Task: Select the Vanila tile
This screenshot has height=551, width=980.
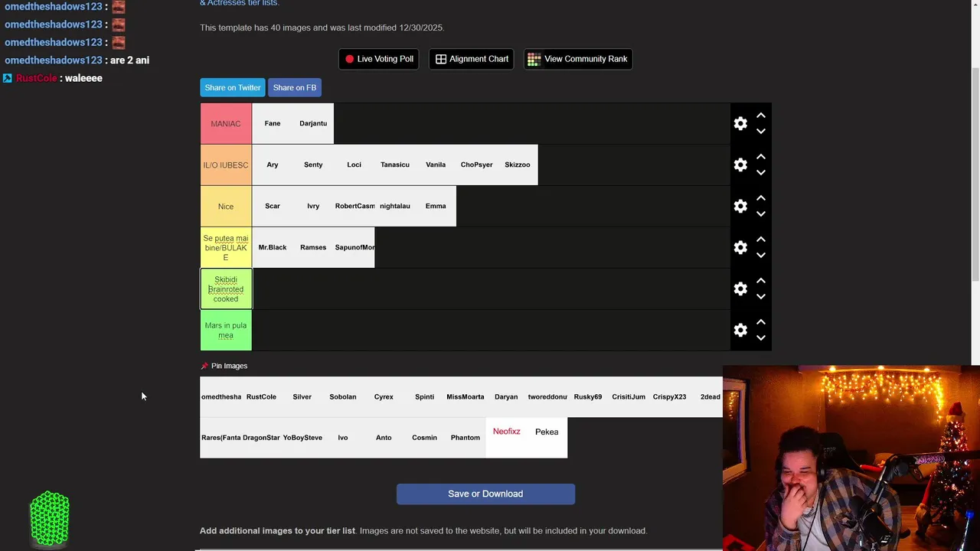Action: coord(436,165)
